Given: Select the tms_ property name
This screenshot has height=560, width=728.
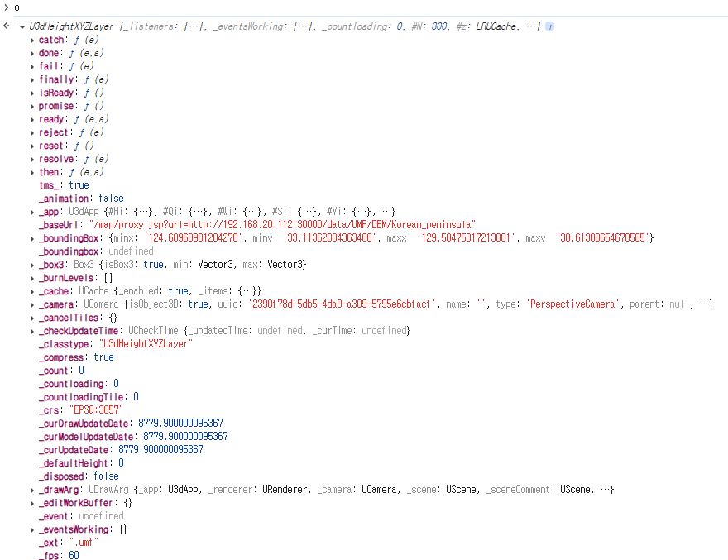Looking at the screenshot, I should point(50,185).
